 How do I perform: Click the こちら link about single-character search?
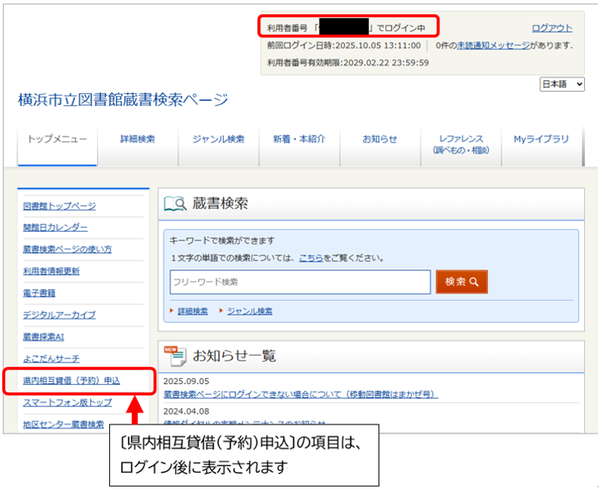[311, 258]
